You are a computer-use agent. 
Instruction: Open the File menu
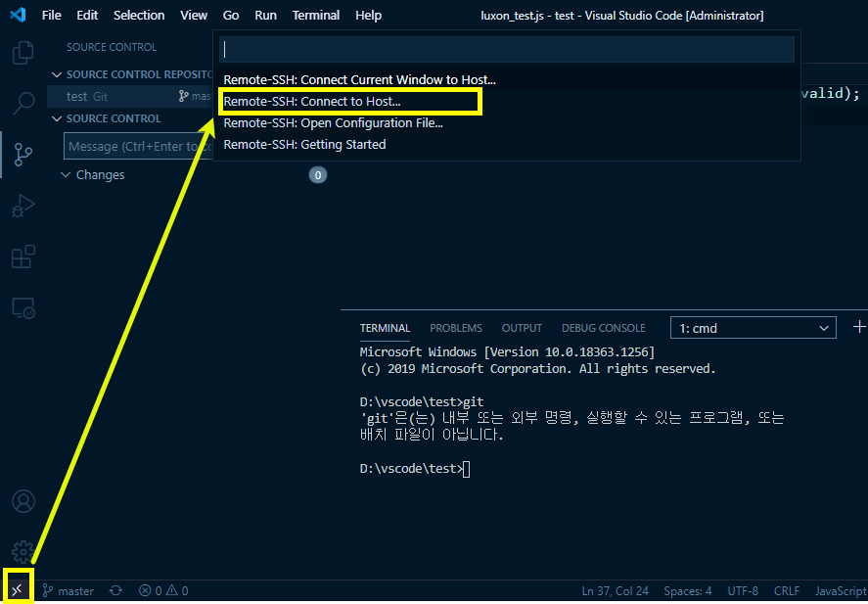tap(52, 15)
